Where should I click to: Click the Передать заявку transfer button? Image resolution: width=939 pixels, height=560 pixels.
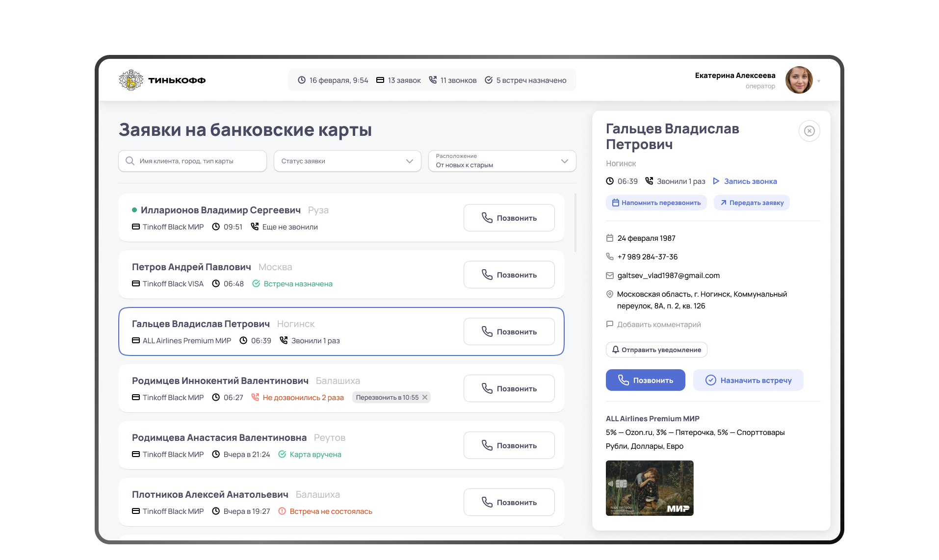751,203
